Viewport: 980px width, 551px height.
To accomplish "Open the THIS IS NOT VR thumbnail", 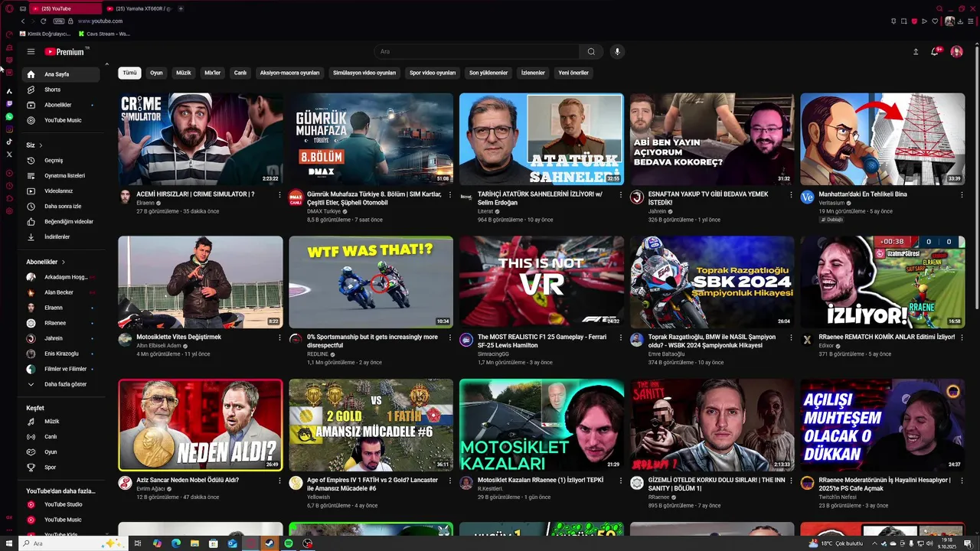I will point(541,282).
